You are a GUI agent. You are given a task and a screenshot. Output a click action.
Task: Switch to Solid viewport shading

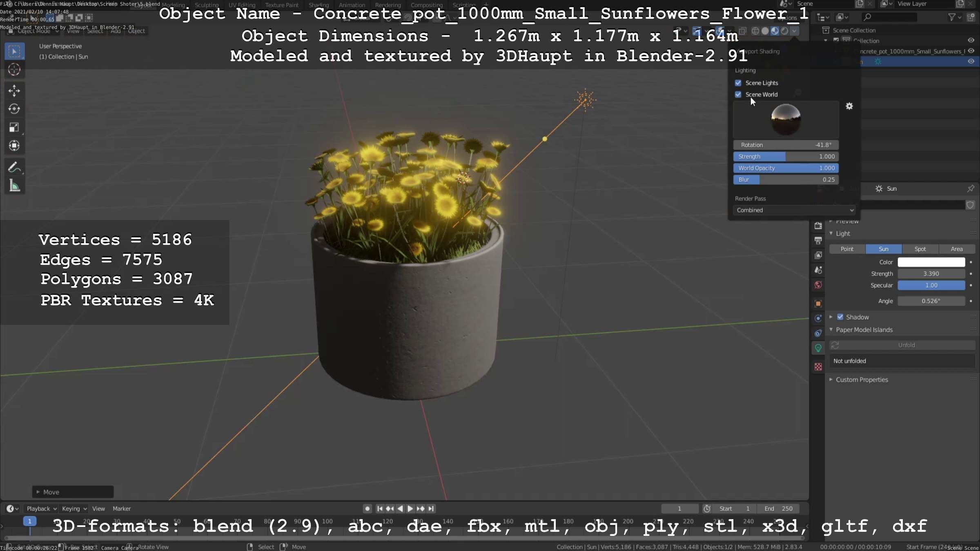[x=765, y=31]
